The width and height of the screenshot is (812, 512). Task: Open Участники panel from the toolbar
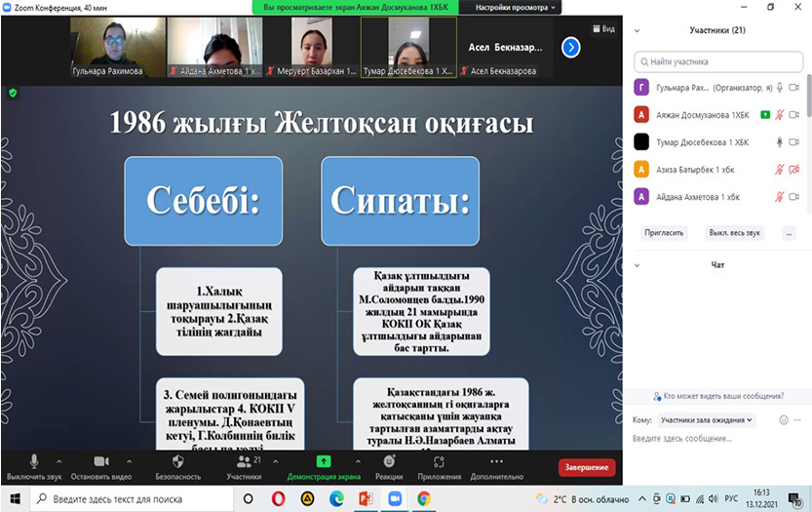(x=244, y=466)
